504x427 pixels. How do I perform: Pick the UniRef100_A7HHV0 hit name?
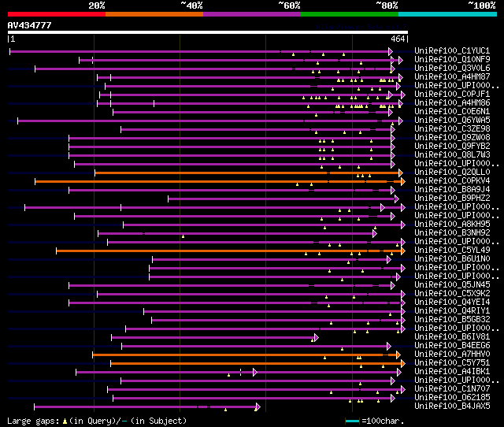(x=452, y=355)
